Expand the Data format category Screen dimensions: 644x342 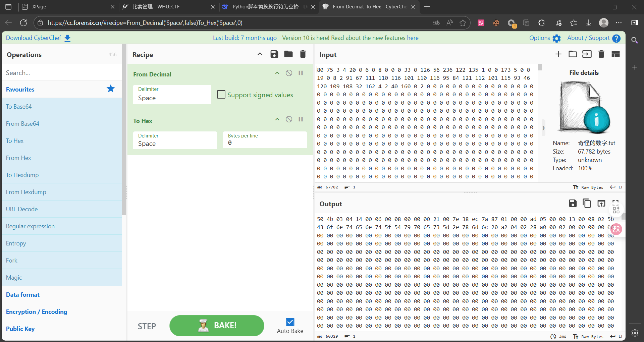23,295
